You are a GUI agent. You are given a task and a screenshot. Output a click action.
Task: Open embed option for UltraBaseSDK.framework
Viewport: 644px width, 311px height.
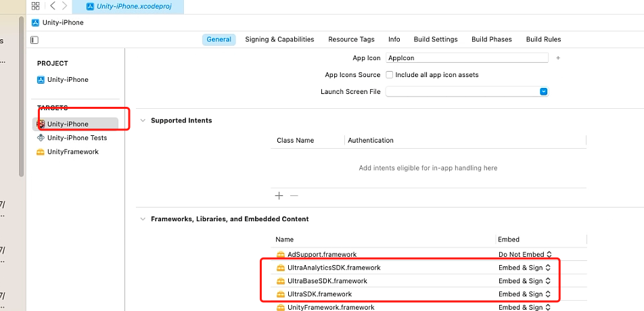coord(524,281)
